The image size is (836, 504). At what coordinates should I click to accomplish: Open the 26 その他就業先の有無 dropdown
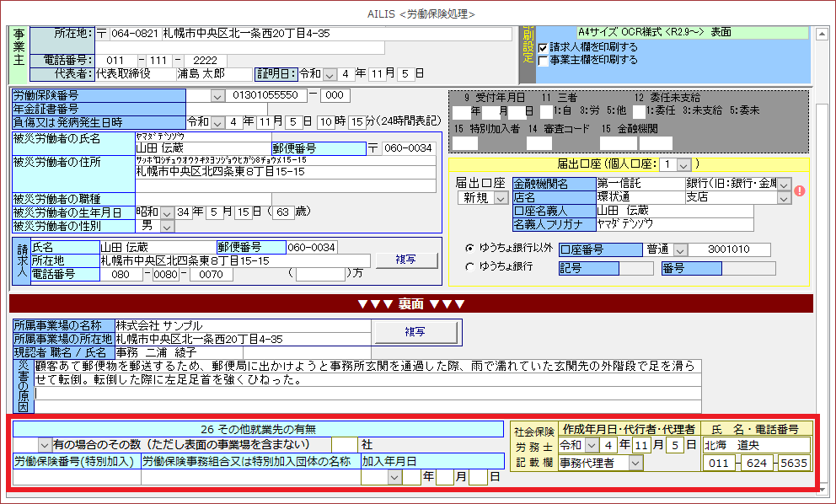(x=45, y=444)
